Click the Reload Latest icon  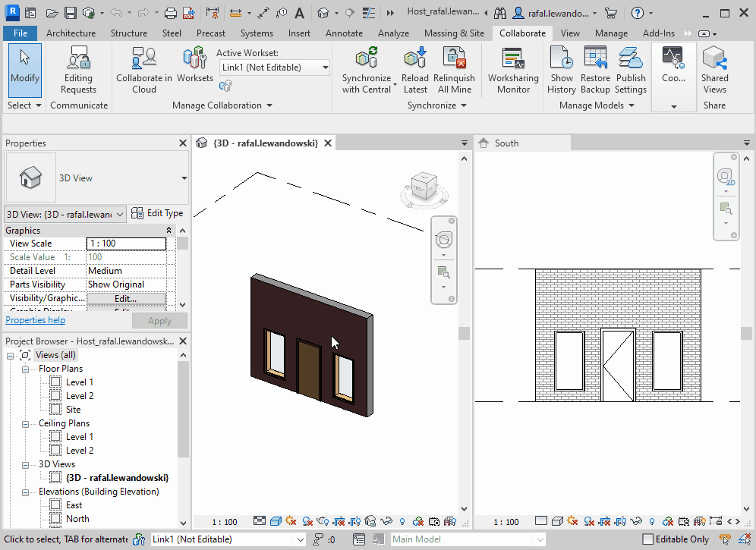tap(415, 58)
